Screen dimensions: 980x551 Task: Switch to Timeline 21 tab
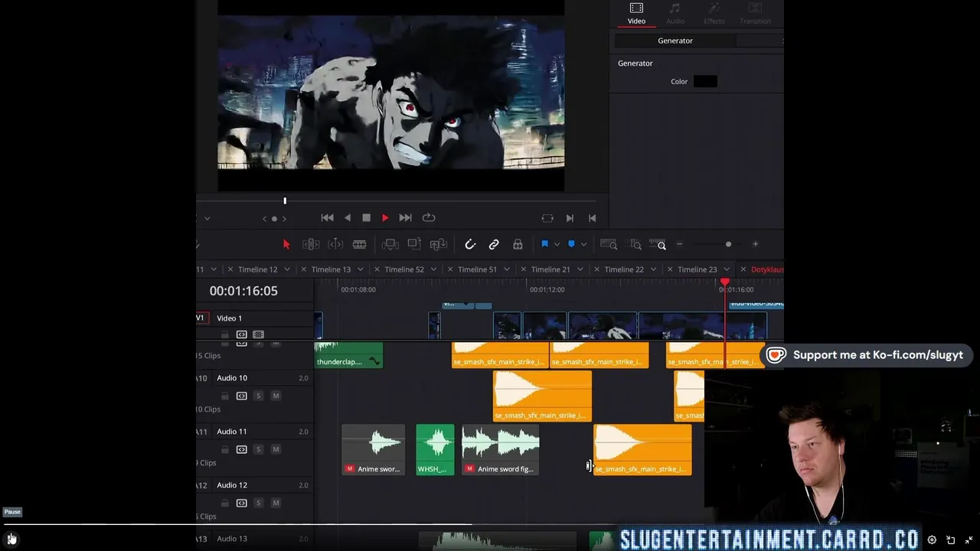click(550, 269)
